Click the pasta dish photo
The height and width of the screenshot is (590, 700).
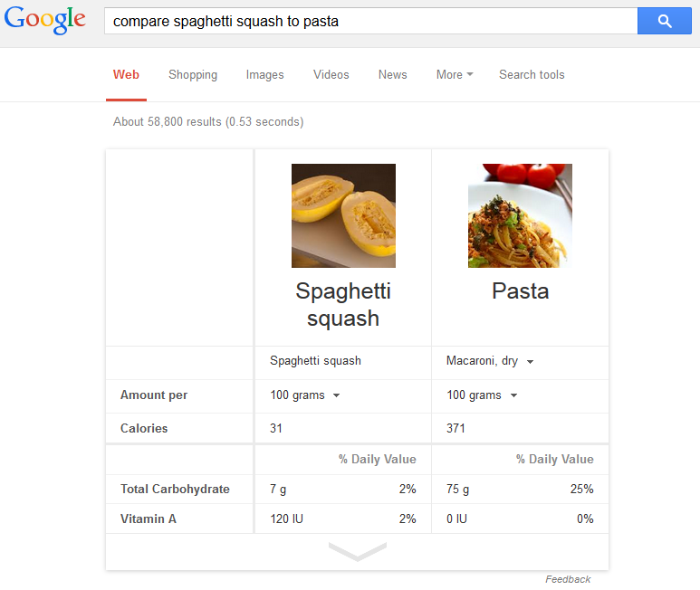[x=520, y=215]
